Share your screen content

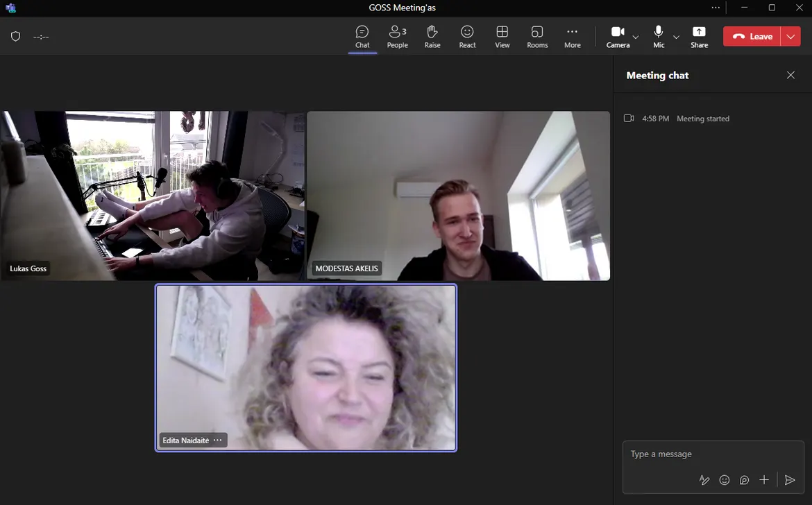tap(699, 37)
